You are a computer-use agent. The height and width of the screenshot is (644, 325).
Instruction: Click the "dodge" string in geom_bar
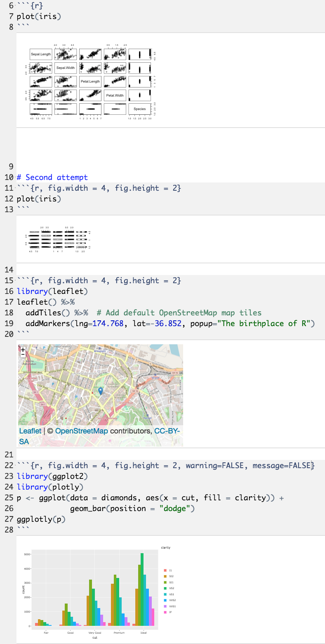(x=175, y=509)
